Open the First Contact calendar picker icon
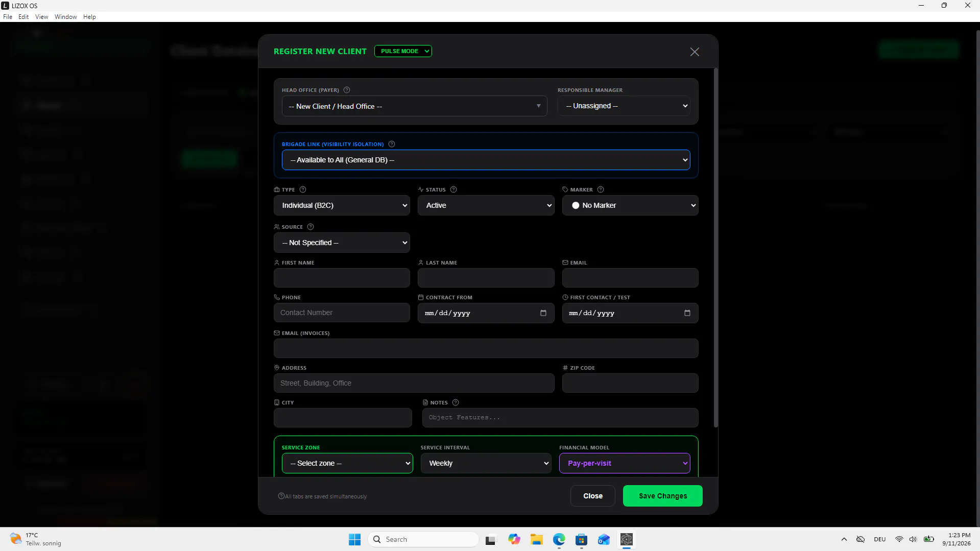980x551 pixels. [x=687, y=313]
